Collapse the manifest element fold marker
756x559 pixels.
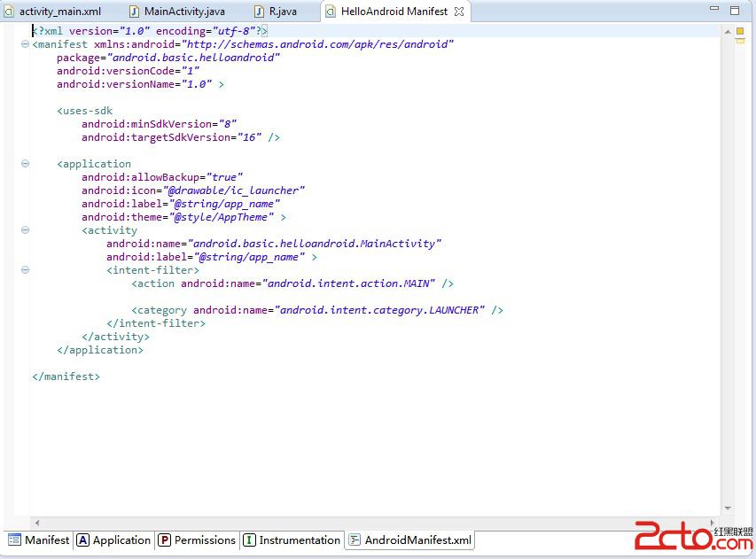coord(25,44)
